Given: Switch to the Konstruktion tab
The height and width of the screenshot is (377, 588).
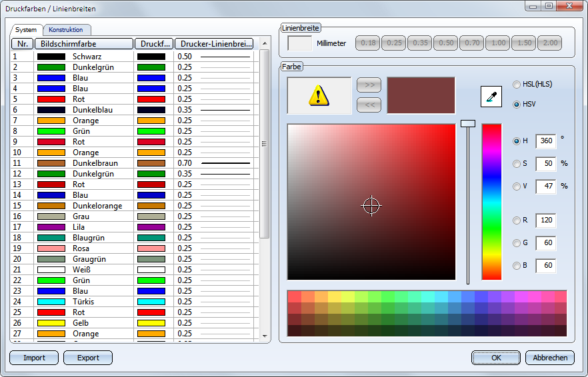Looking at the screenshot, I should tap(65, 30).
